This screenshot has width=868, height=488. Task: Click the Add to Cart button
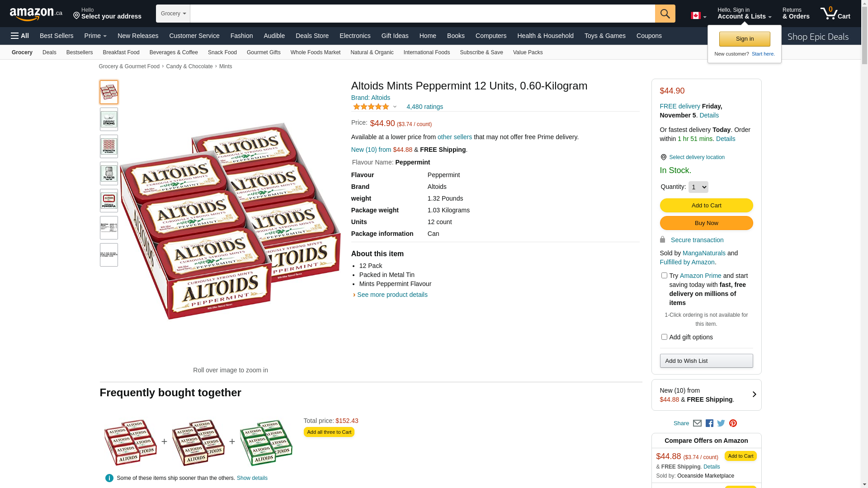click(x=706, y=206)
